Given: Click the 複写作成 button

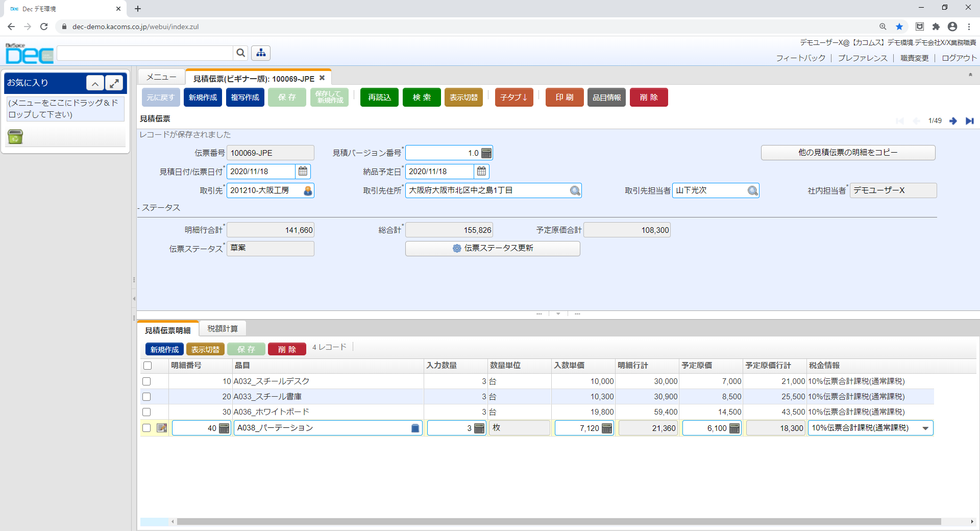Looking at the screenshot, I should tap(245, 98).
